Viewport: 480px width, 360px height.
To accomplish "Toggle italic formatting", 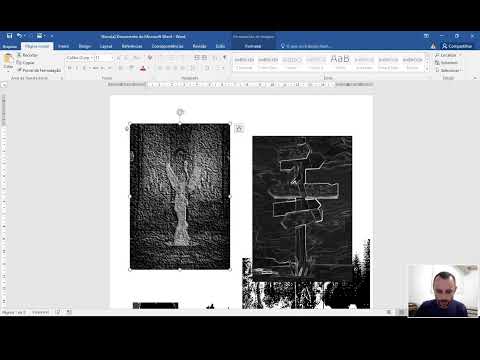I will [77, 68].
